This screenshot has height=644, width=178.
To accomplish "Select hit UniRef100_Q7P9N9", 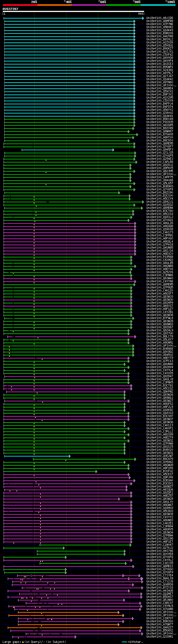I will point(160,444).
